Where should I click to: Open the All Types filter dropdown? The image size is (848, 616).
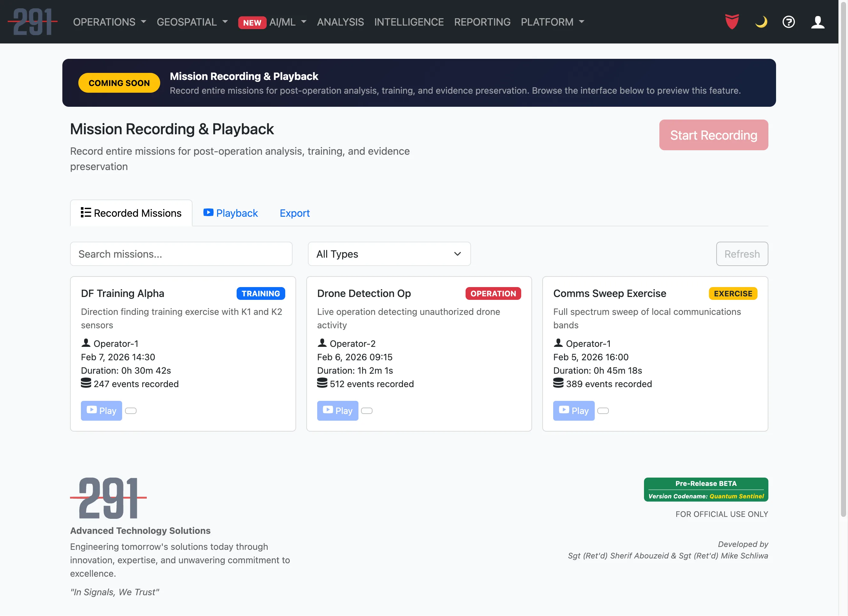389,254
